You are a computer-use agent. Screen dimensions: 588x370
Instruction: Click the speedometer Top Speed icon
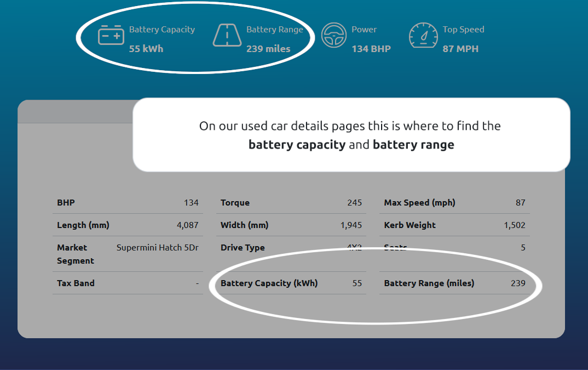tap(423, 35)
